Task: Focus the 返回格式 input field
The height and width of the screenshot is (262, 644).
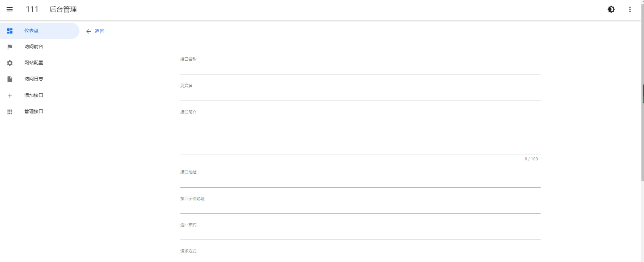Action: (360, 234)
